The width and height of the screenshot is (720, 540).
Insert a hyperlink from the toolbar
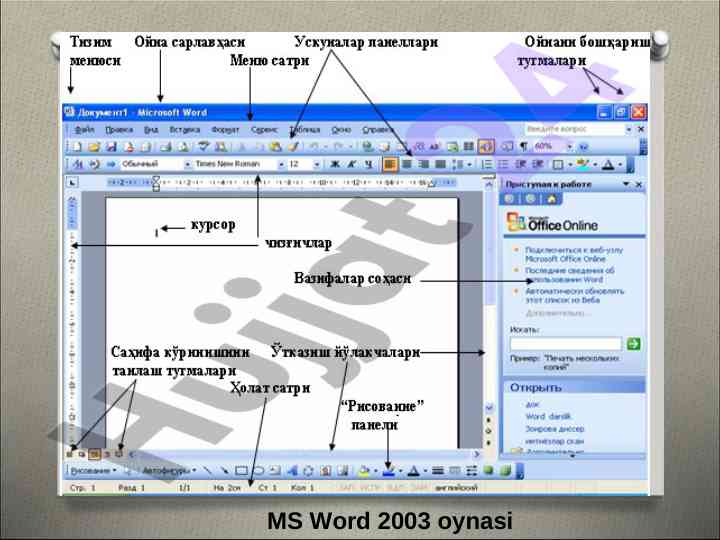[367, 147]
